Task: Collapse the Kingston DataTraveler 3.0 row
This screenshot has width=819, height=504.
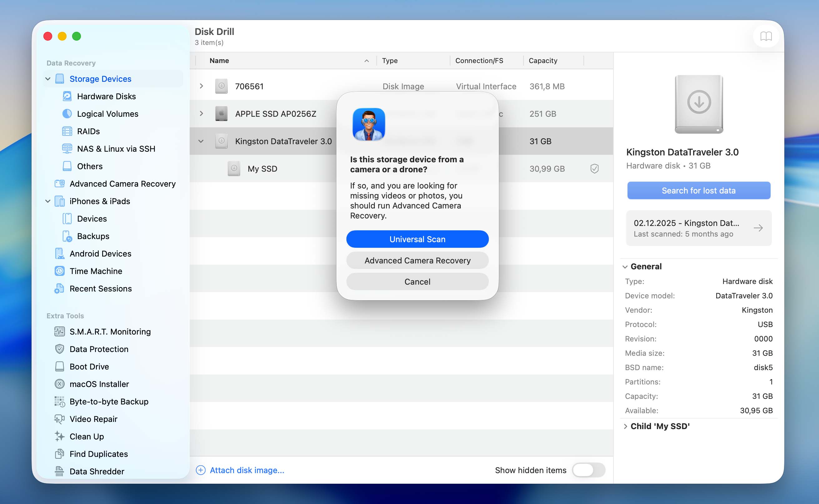Action: point(201,141)
